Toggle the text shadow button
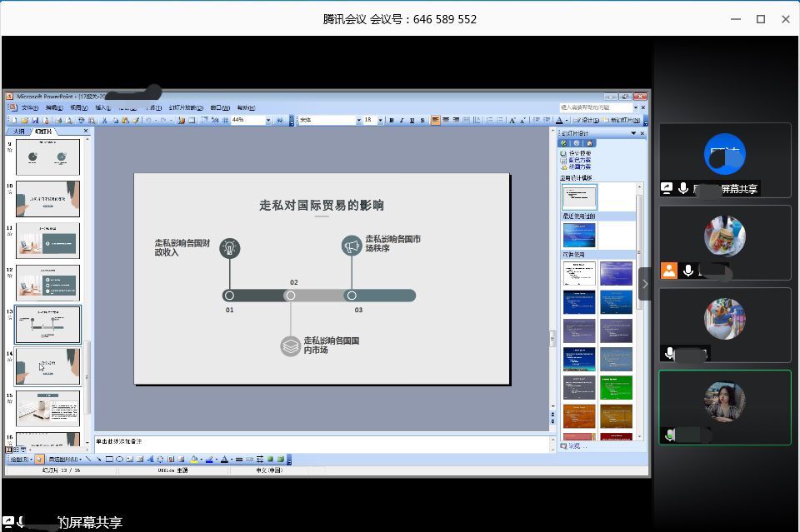The height and width of the screenshot is (532, 800). coord(422,120)
